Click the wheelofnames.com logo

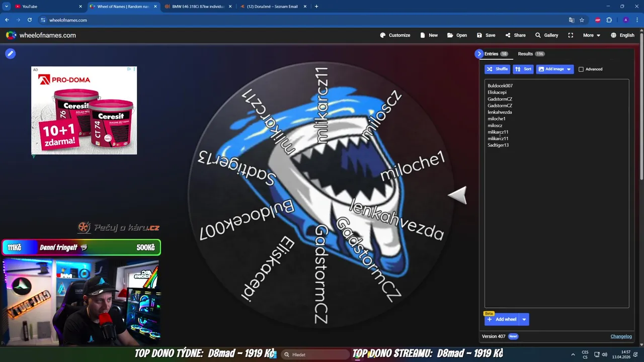coord(41,35)
